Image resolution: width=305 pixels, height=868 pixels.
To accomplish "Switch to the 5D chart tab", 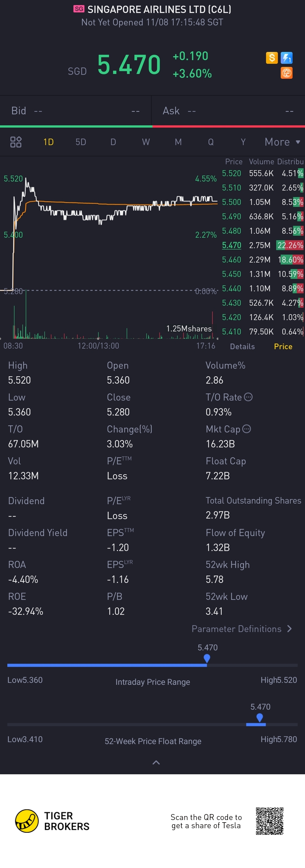I will point(81,142).
